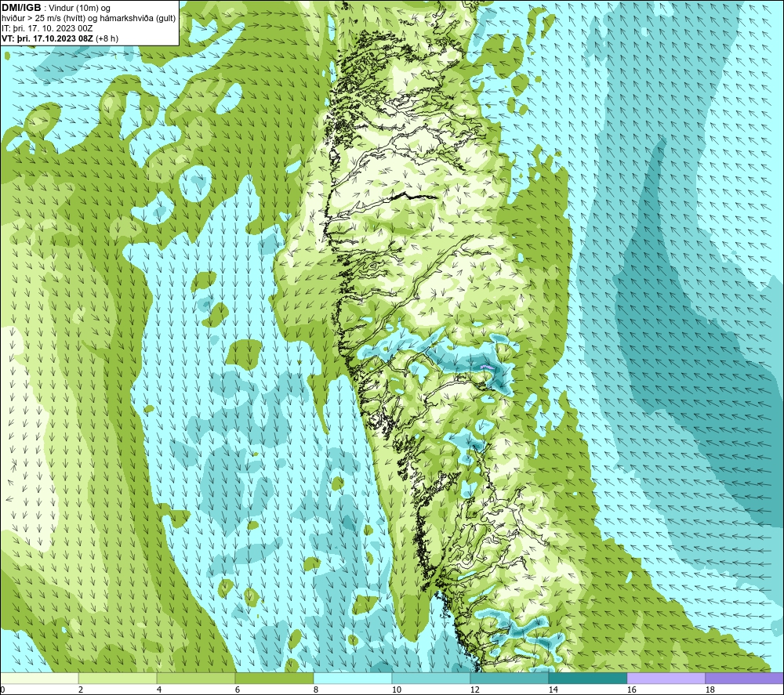Click the '(+8 h)' forecast offset text
784x695 pixels.
(x=107, y=38)
